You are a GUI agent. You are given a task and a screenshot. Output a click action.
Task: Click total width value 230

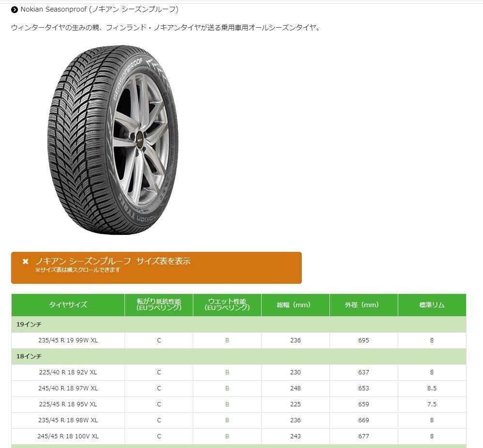(296, 372)
